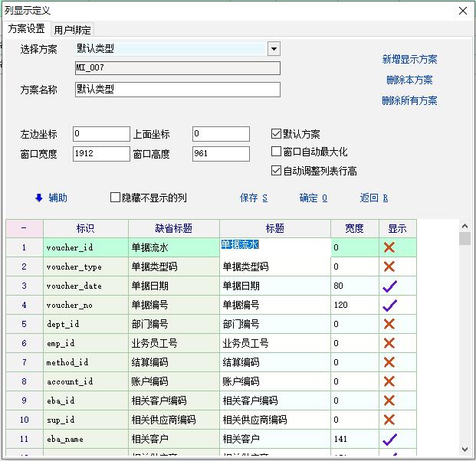Click the 保存 S button
The width and height of the screenshot is (476, 461).
pyautogui.click(x=254, y=198)
